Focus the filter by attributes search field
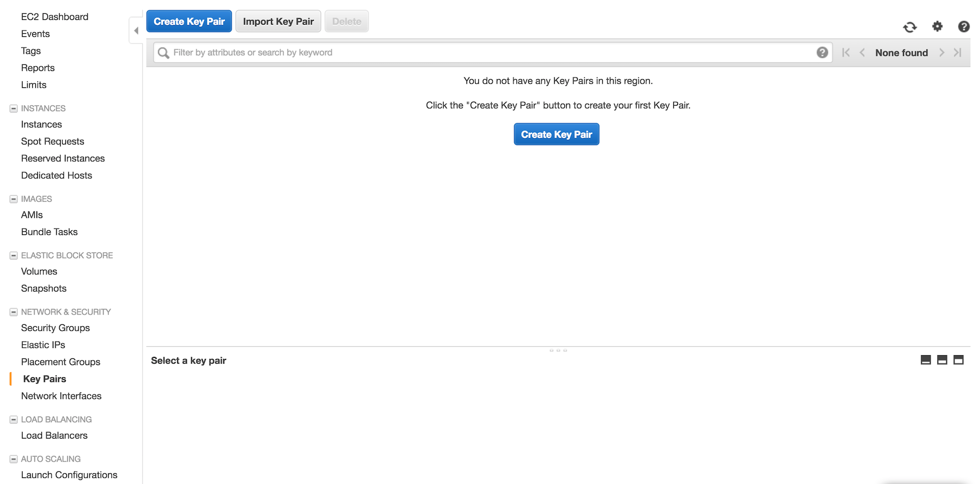The image size is (980, 484). click(x=490, y=53)
